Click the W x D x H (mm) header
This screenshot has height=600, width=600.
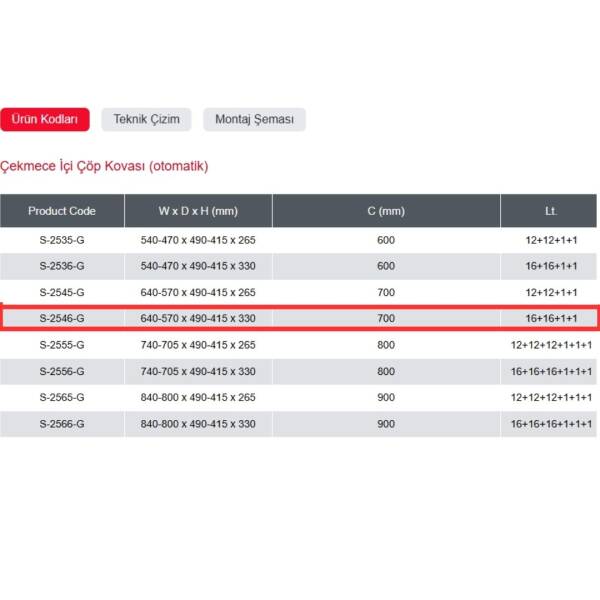[198, 211]
